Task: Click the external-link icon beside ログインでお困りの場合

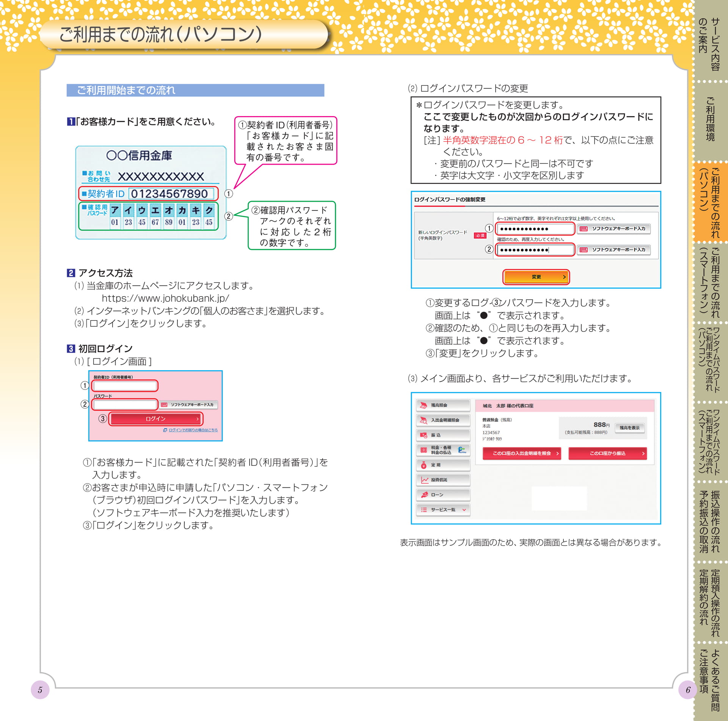Action: [165, 430]
